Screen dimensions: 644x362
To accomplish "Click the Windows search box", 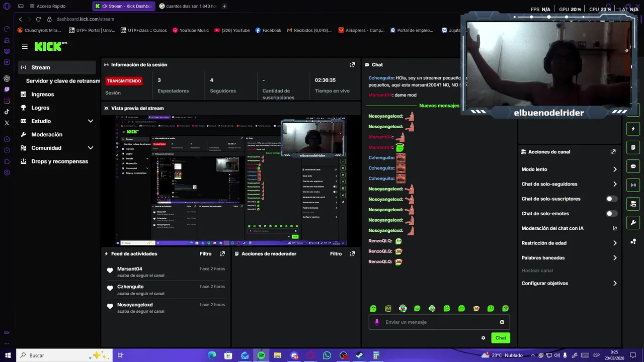I will 64,355.
